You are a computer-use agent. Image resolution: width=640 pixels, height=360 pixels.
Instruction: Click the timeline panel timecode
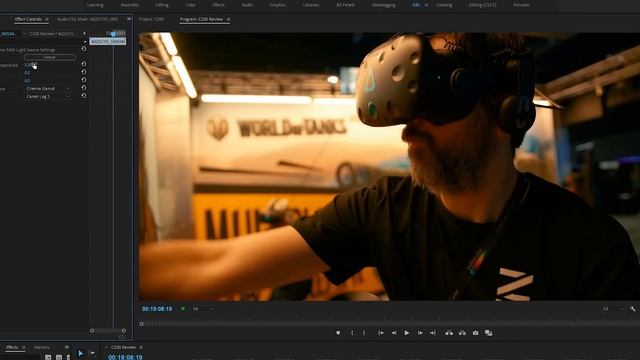(x=125, y=357)
